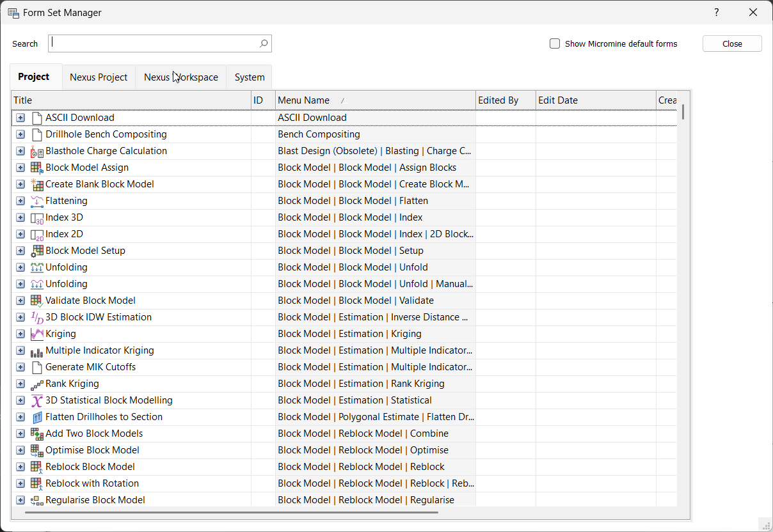Expand the Flattening row
This screenshot has width=773, height=532.
click(x=20, y=201)
